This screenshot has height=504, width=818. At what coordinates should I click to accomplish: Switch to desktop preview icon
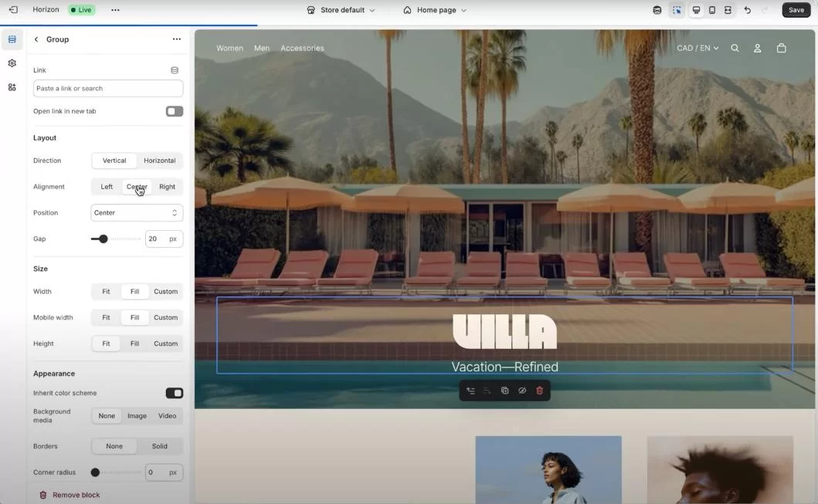tap(696, 10)
